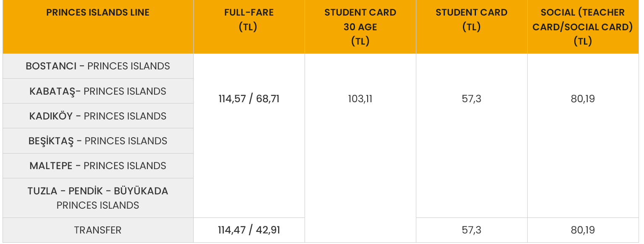Click the Kadıköy - Princes Islands row
The width and height of the screenshot is (644, 244).
pyautogui.click(x=98, y=116)
